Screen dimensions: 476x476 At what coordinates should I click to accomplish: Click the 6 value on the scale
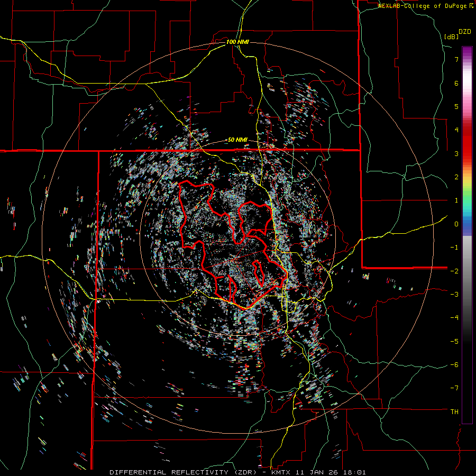[x=456, y=83]
